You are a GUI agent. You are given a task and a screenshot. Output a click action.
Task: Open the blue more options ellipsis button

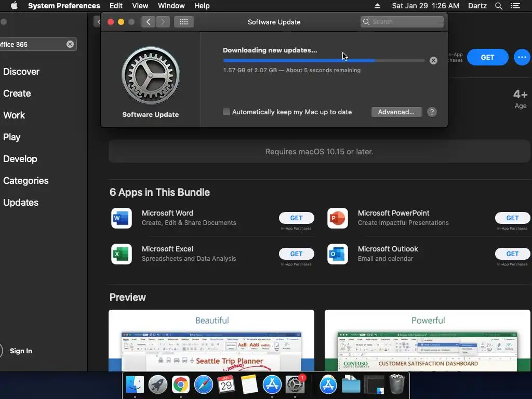tap(522, 57)
